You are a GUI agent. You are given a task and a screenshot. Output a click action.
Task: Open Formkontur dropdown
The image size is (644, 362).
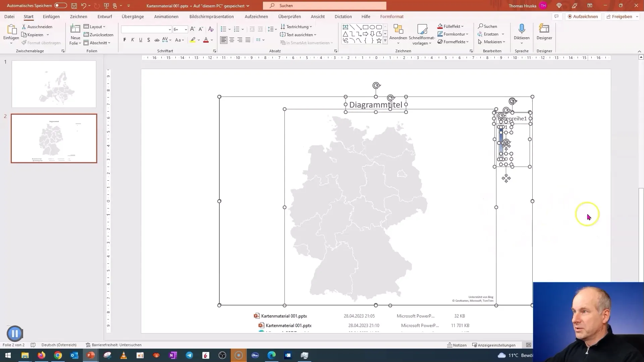(453, 34)
